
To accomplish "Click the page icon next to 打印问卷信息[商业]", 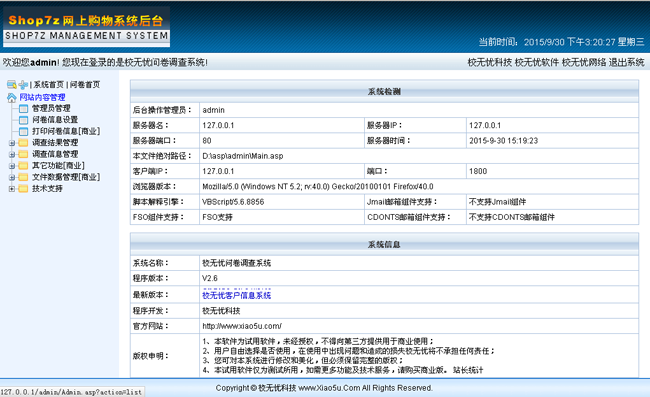I will click(x=24, y=131).
